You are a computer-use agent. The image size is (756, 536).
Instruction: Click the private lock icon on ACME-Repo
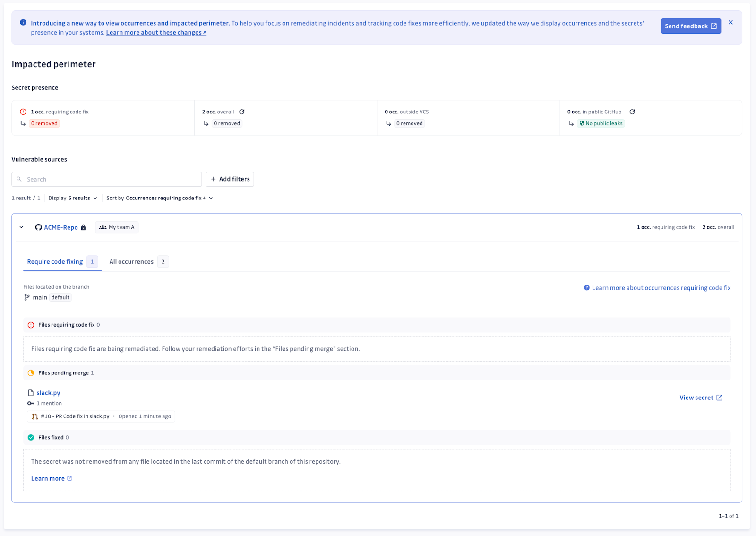click(x=84, y=227)
